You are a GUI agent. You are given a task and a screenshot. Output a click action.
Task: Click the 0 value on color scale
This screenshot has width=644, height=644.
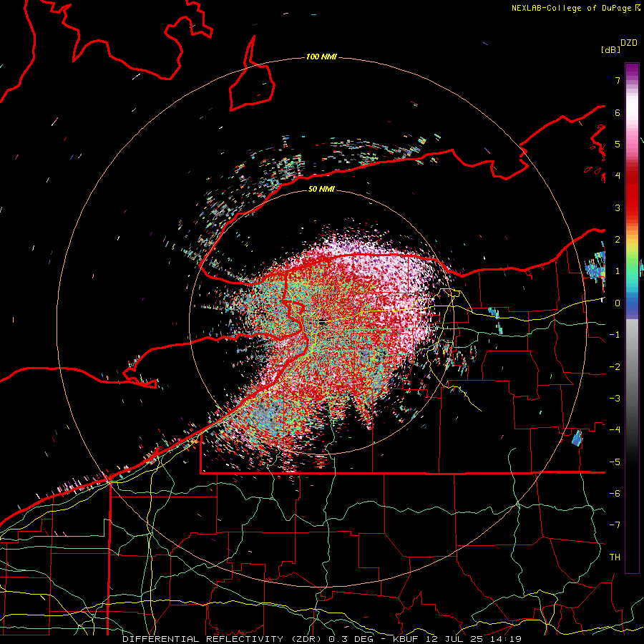(618, 303)
